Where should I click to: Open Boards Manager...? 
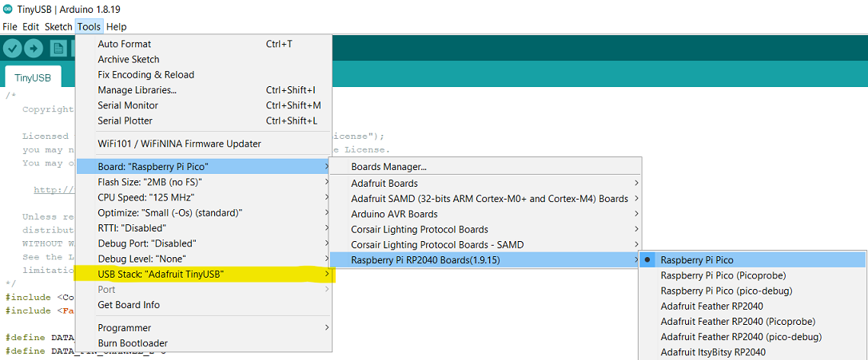[x=485, y=167]
